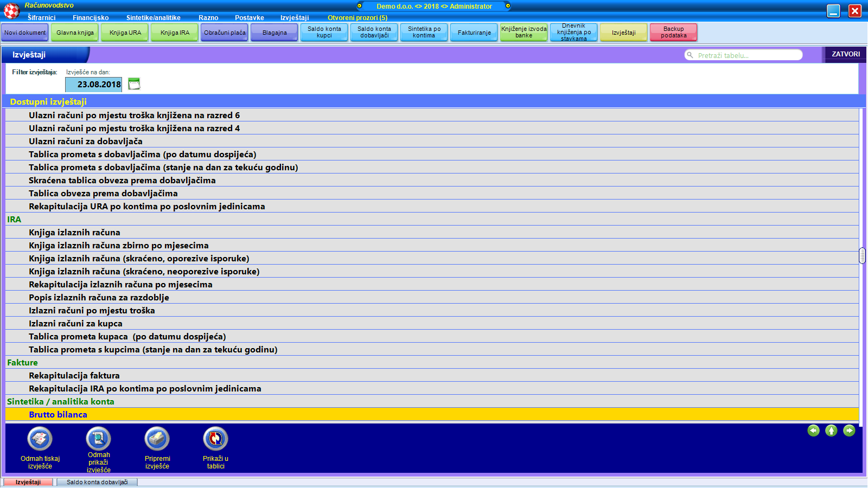Viewport: 868px width, 488px height.
Task: Switch to Saldo konta dobavljači tab
Action: 97,482
